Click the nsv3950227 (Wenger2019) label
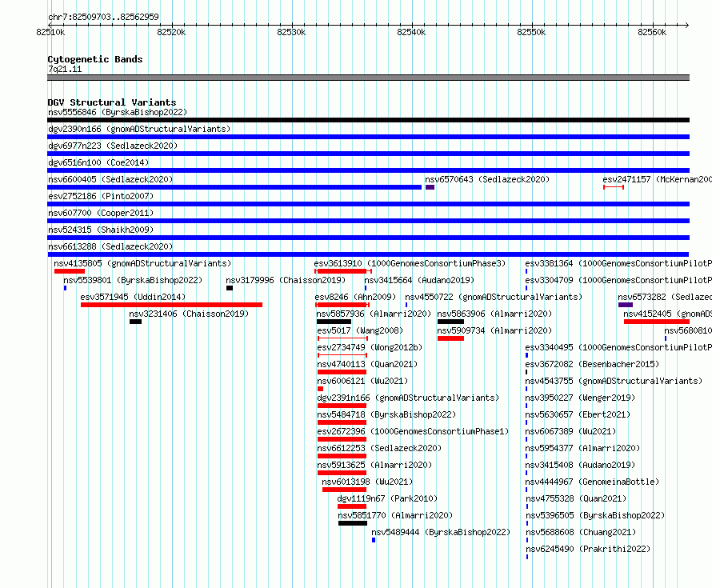Viewport: 712px width, 588px height. [580, 398]
